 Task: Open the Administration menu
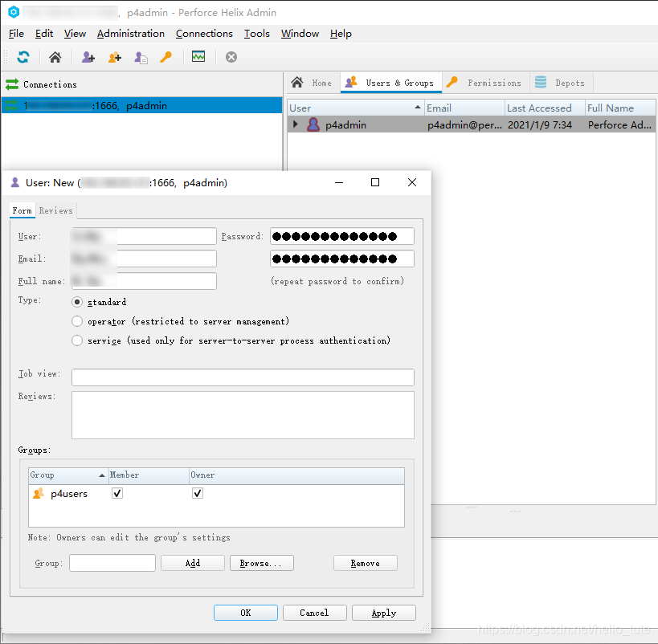point(131,34)
